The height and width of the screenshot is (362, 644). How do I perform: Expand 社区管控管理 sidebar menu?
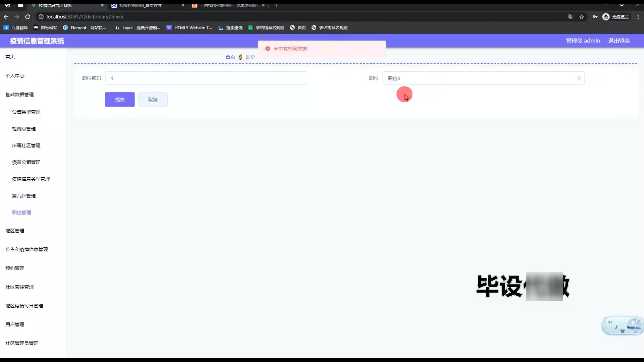[x=33, y=287]
